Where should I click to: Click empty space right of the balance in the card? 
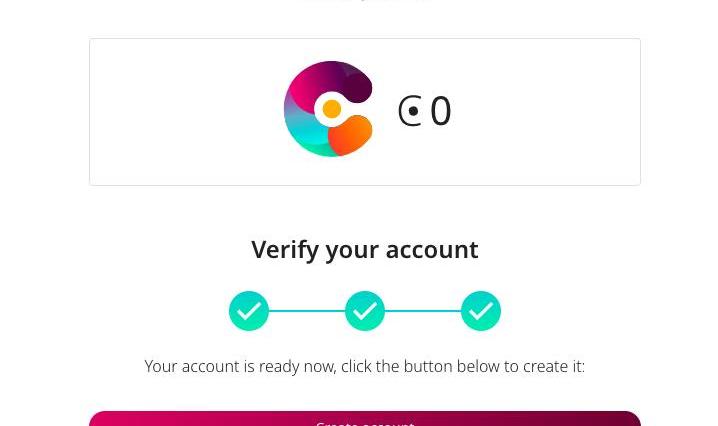coord(550,111)
